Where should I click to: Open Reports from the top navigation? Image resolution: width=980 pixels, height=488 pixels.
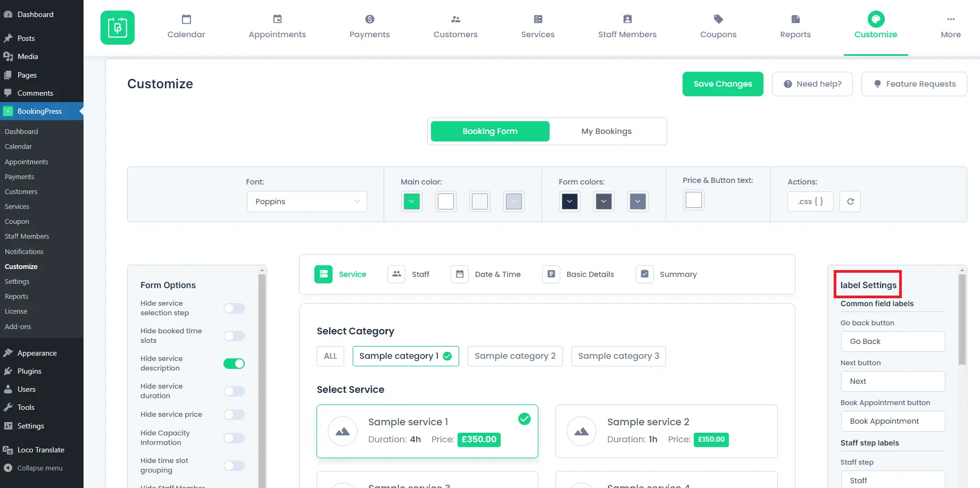795,27
